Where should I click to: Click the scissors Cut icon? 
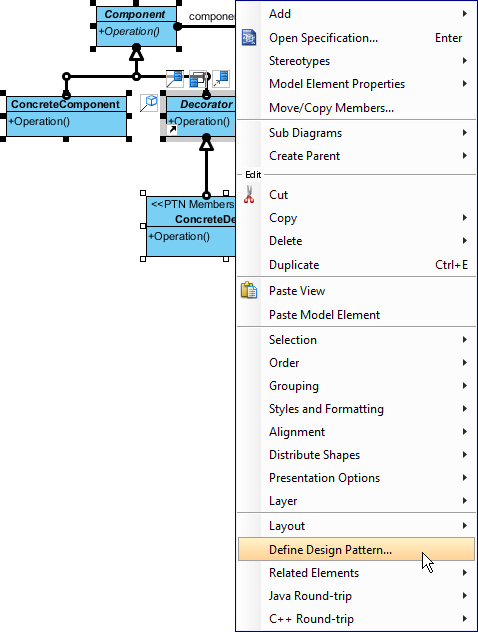point(249,194)
